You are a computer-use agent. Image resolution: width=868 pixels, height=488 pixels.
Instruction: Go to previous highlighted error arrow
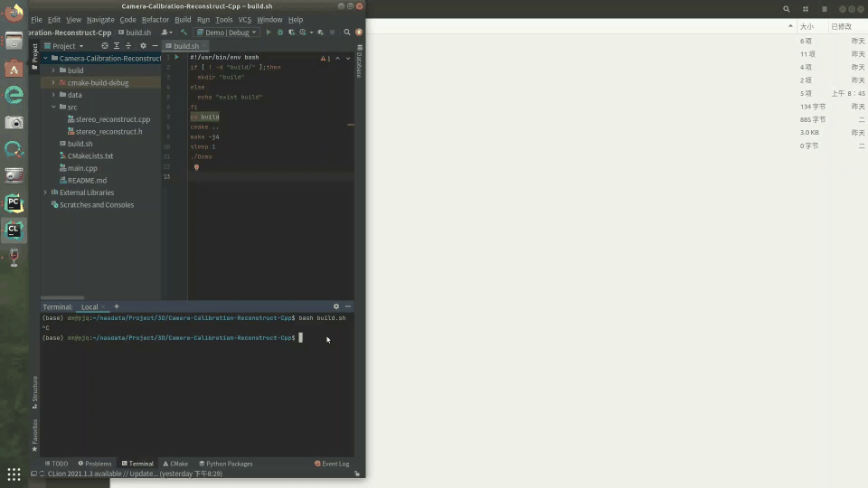coord(337,58)
